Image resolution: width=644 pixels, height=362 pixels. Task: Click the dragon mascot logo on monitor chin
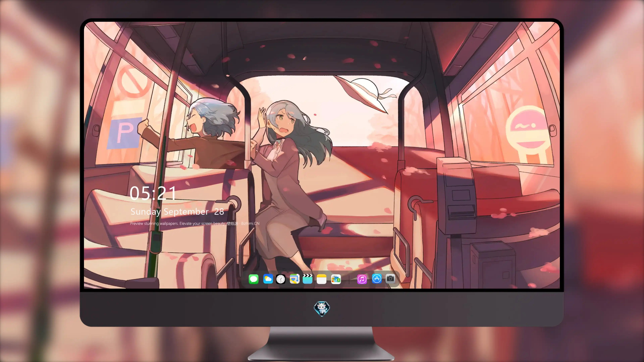(x=322, y=309)
